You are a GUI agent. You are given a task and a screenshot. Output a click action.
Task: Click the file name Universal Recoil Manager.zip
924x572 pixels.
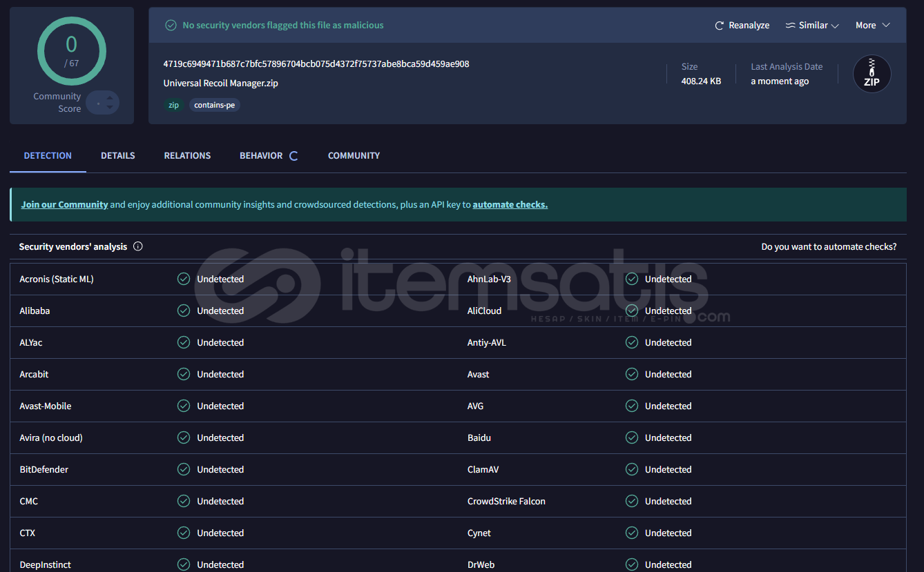(221, 83)
